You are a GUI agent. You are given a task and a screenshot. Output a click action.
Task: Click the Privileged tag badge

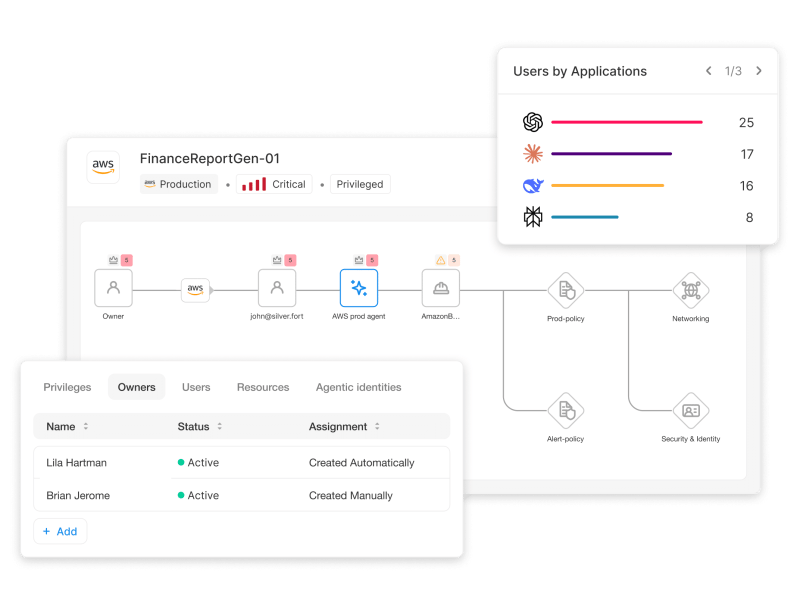(x=360, y=184)
